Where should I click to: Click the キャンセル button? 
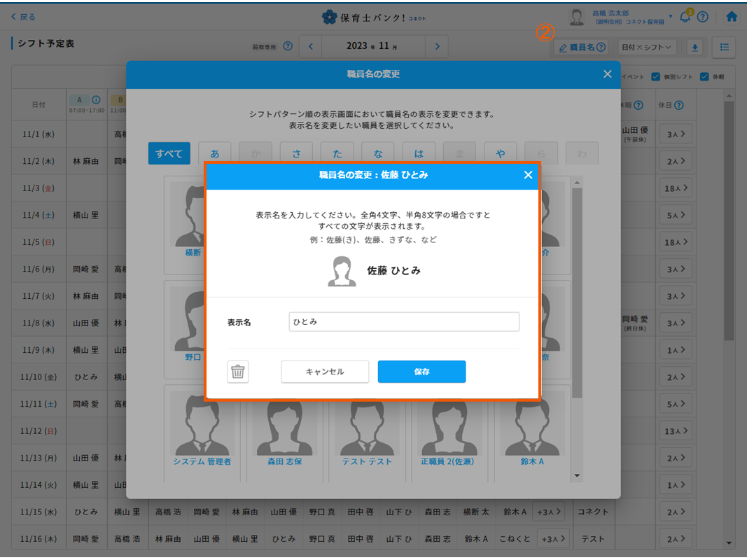[325, 372]
